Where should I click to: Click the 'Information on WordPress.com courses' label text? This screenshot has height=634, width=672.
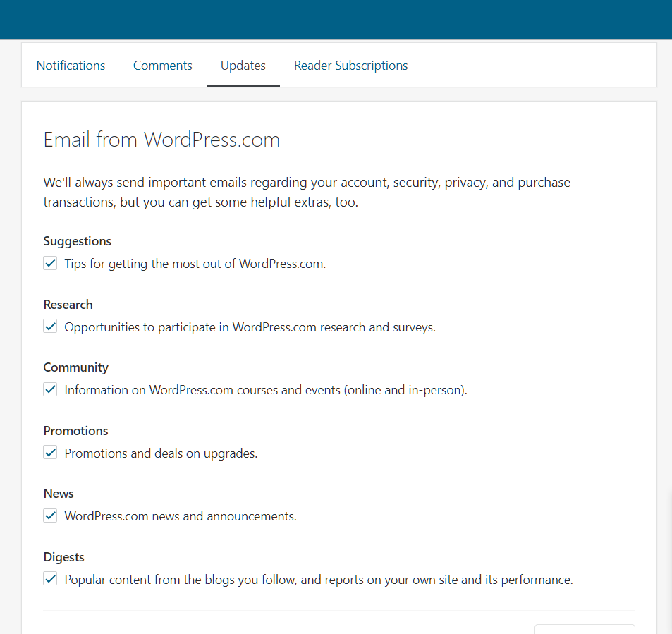pos(265,390)
